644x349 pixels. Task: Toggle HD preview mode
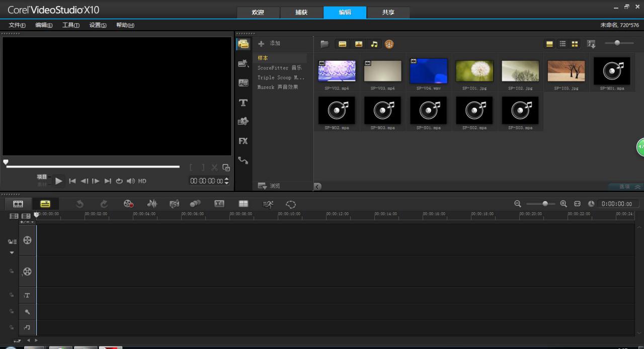pyautogui.click(x=142, y=181)
